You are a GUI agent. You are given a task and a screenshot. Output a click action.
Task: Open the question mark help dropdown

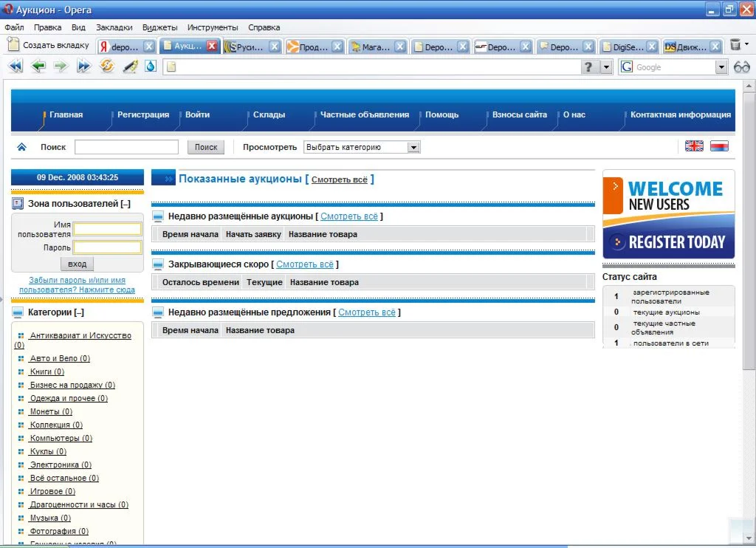(605, 67)
